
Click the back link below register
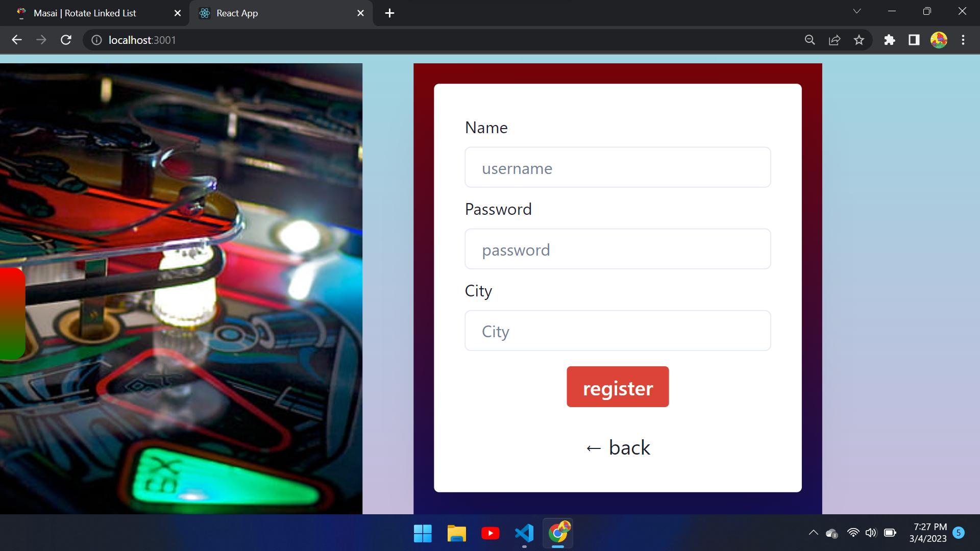(x=618, y=448)
